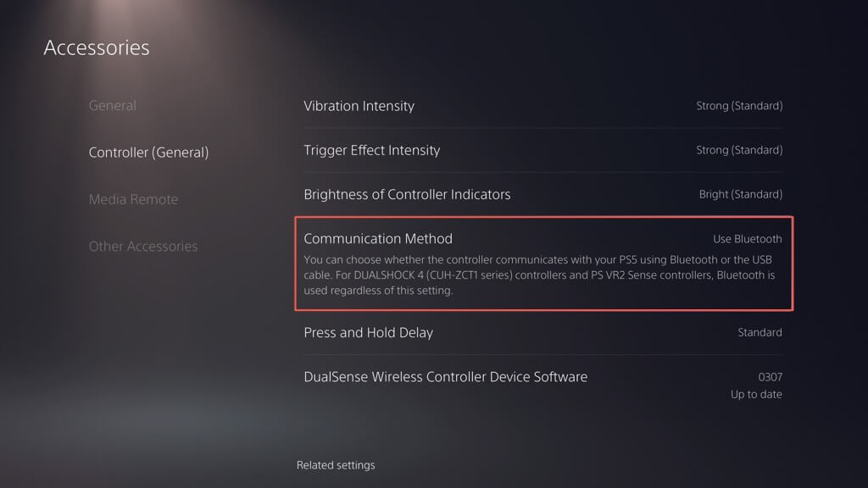Open Brightness of Controller Indicators setting
The width and height of the screenshot is (868, 488).
point(407,194)
